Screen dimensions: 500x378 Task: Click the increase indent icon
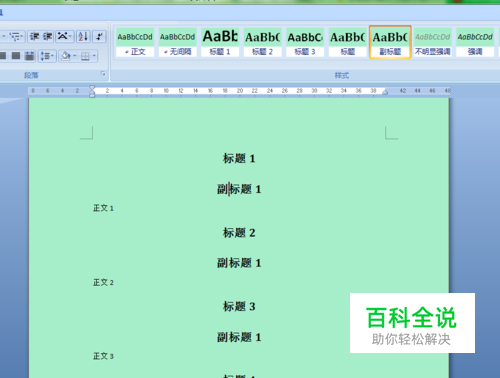click(47, 36)
